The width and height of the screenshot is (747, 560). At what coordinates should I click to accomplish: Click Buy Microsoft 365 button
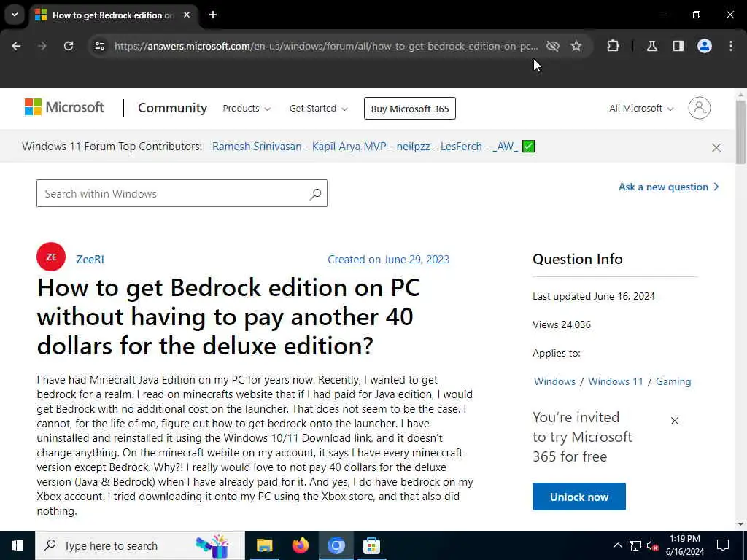(x=410, y=109)
